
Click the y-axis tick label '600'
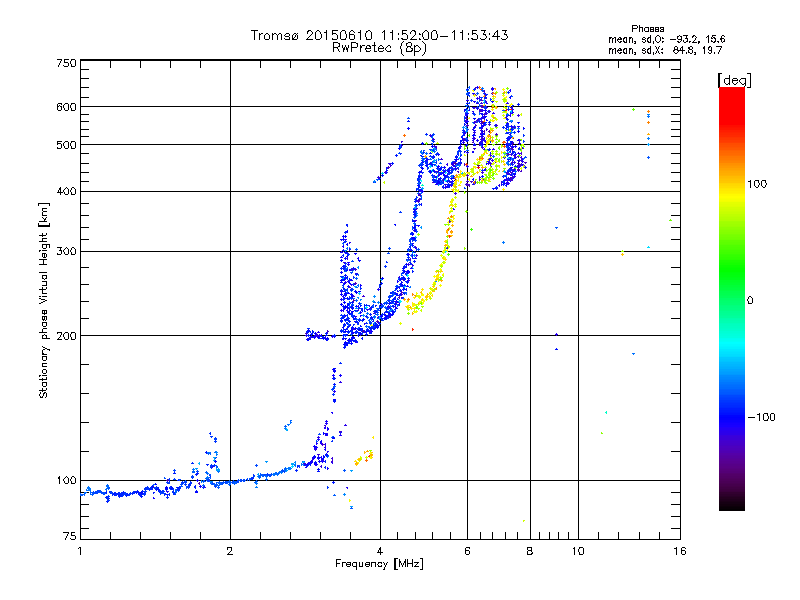tap(66, 107)
